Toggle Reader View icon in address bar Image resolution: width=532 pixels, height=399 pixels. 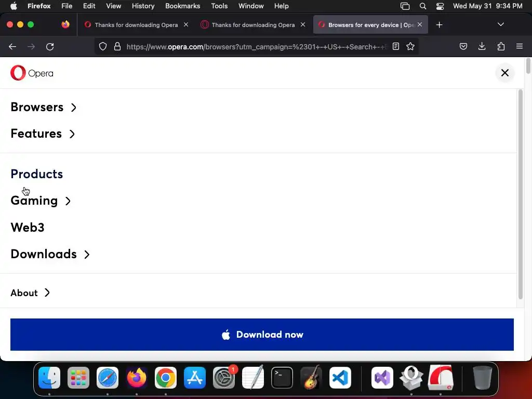tap(395, 46)
